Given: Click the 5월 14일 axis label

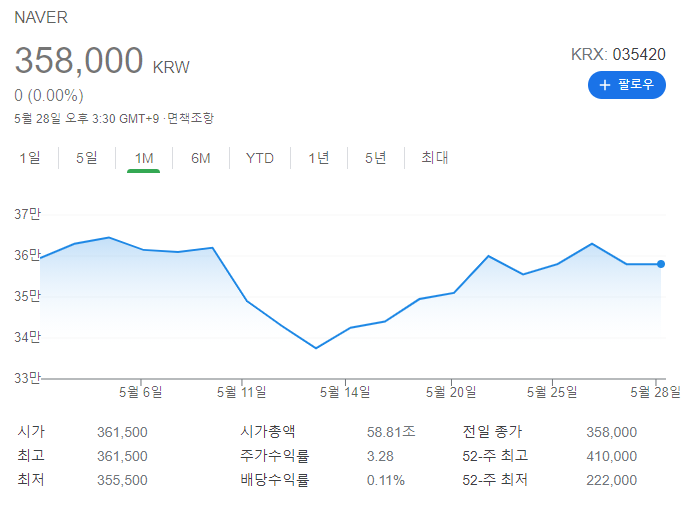Looking at the screenshot, I should [x=345, y=392].
